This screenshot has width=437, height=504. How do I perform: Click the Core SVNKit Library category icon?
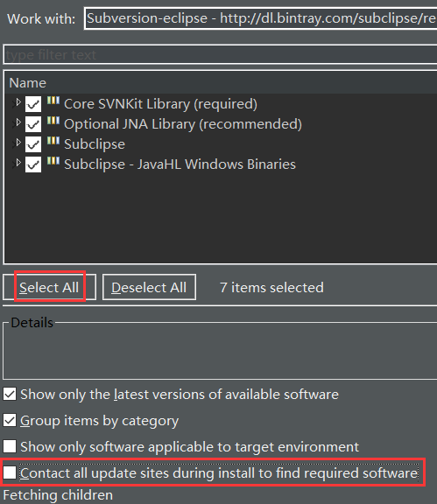click(53, 101)
